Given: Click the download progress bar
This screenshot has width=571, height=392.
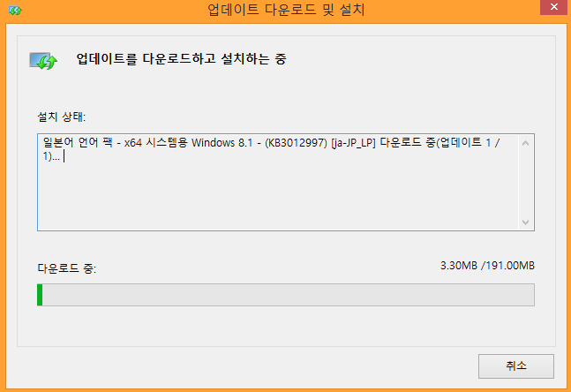Looking at the screenshot, I should pos(286,295).
